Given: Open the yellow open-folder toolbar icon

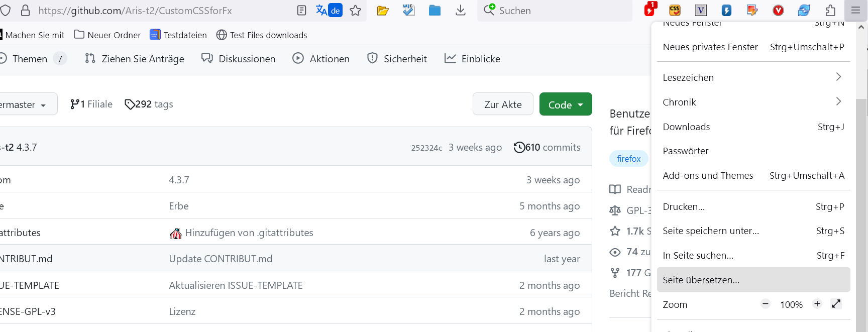Looking at the screenshot, I should coord(383,11).
